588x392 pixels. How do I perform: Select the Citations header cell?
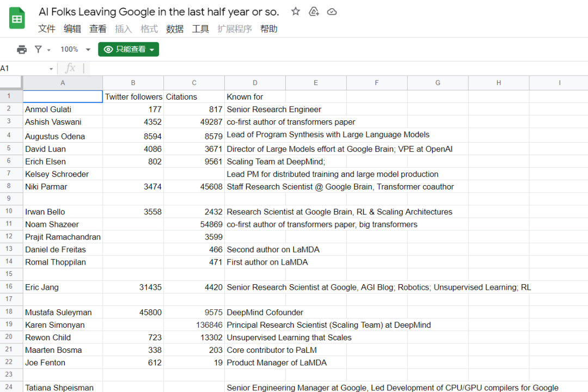coord(194,97)
